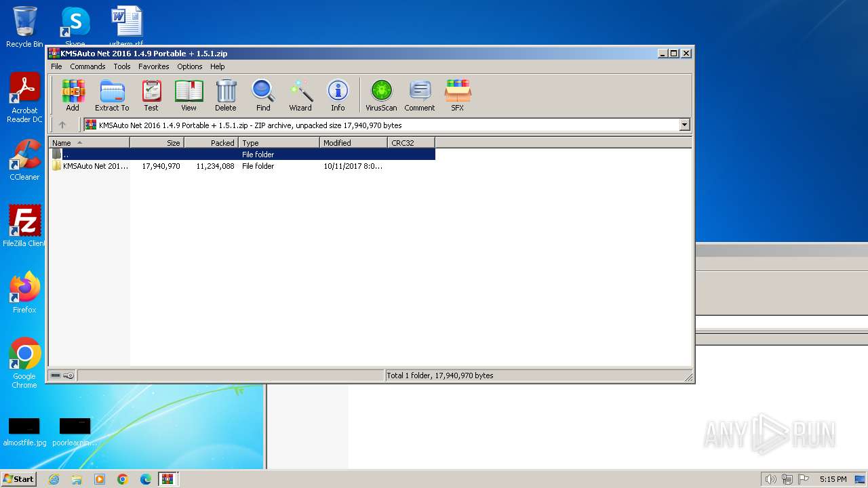
Task: Open Chrome from the taskbar
Action: point(123,479)
